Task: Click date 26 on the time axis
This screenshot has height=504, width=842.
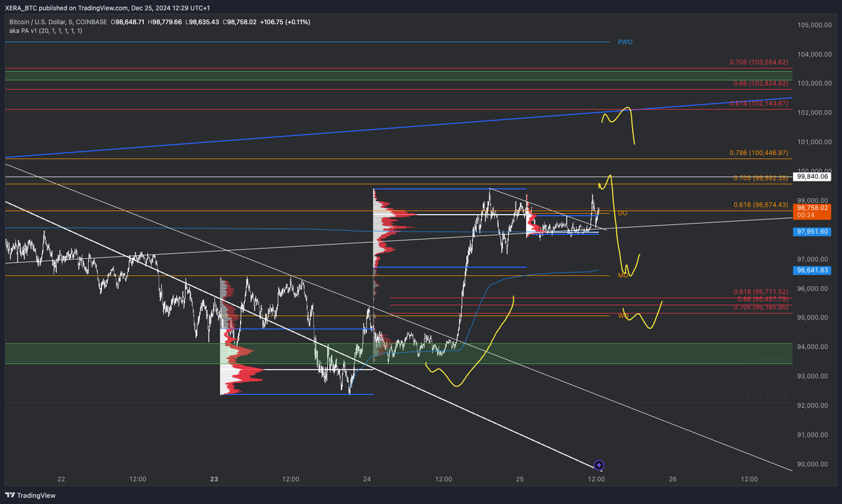Action: (673, 479)
